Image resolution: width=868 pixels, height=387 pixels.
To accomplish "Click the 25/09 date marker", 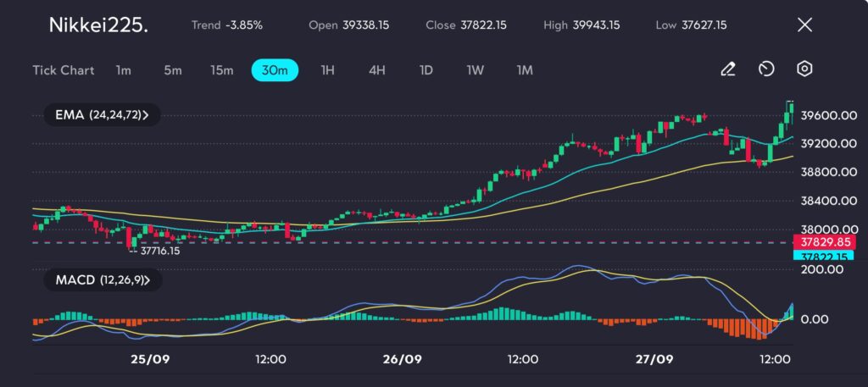I will (150, 359).
